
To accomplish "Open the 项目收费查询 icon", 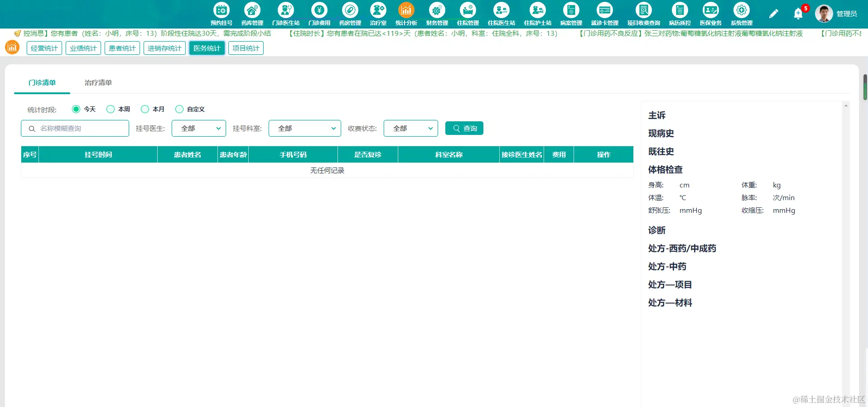I will pos(643,10).
